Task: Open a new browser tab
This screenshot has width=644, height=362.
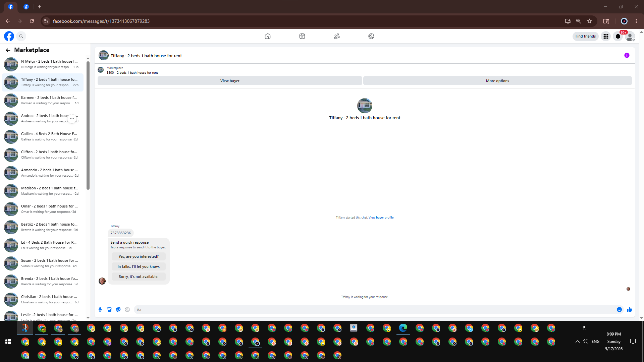Action: point(40,7)
